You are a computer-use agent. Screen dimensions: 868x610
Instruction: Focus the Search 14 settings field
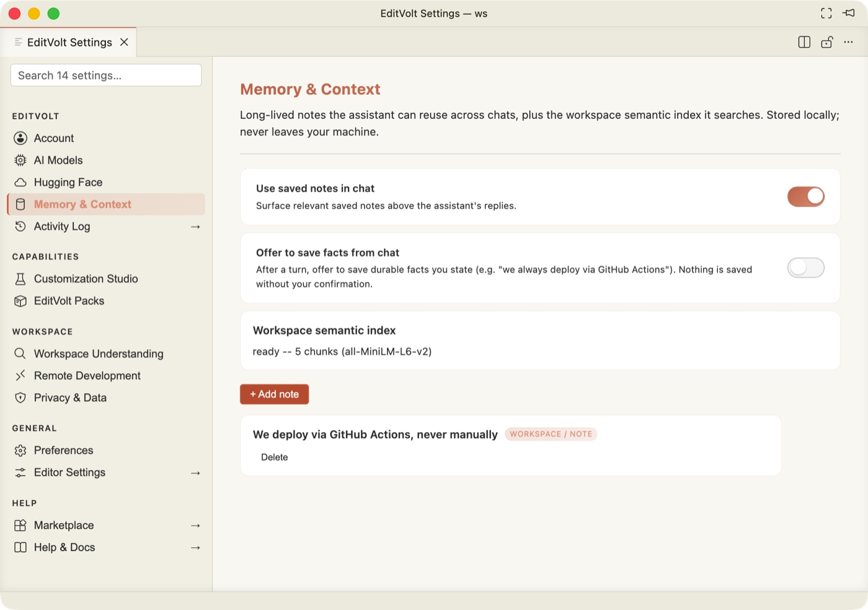click(106, 75)
